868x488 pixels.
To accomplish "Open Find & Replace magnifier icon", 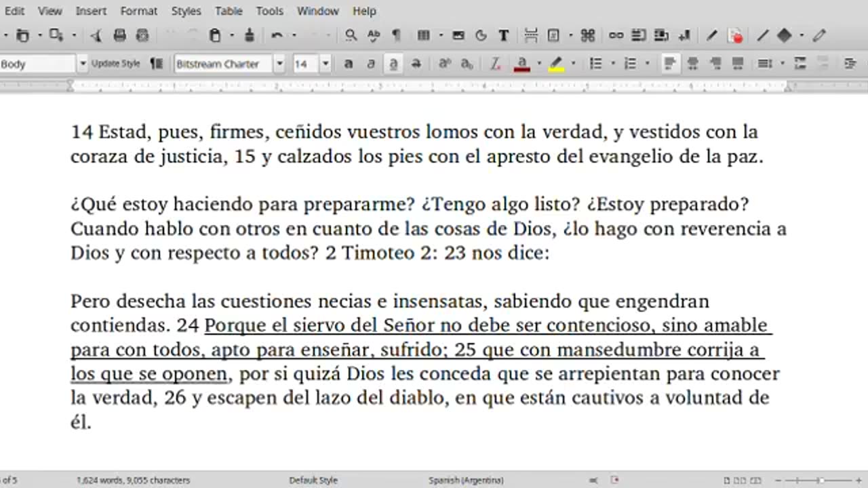I will point(351,36).
